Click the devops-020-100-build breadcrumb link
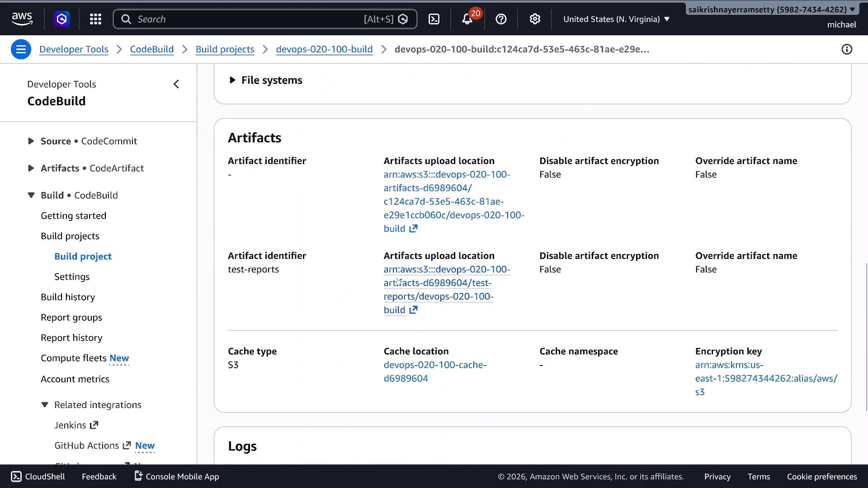Image resolution: width=868 pixels, height=488 pixels. [x=324, y=49]
